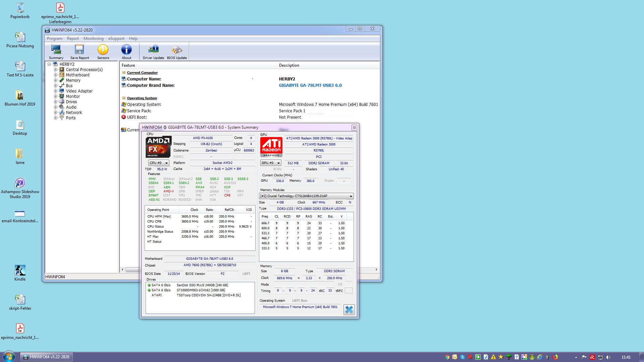Viewport: 644px width, 362px height.
Task: Open the Sensors lightning icon
Action: [103, 52]
